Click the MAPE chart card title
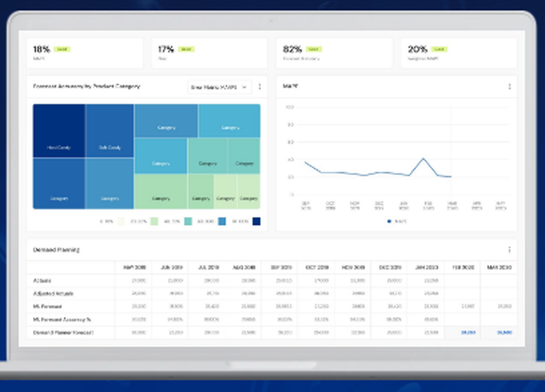This screenshot has height=392, width=545. pos(290,86)
